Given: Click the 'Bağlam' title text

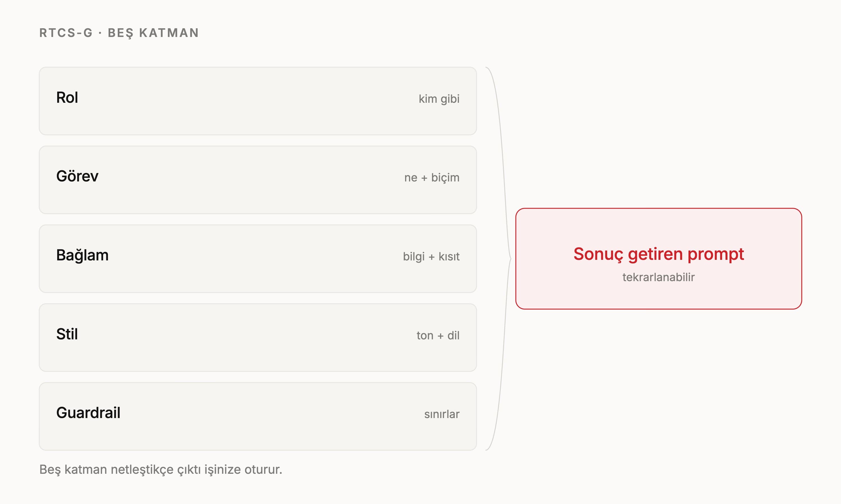Looking at the screenshot, I should click(82, 255).
